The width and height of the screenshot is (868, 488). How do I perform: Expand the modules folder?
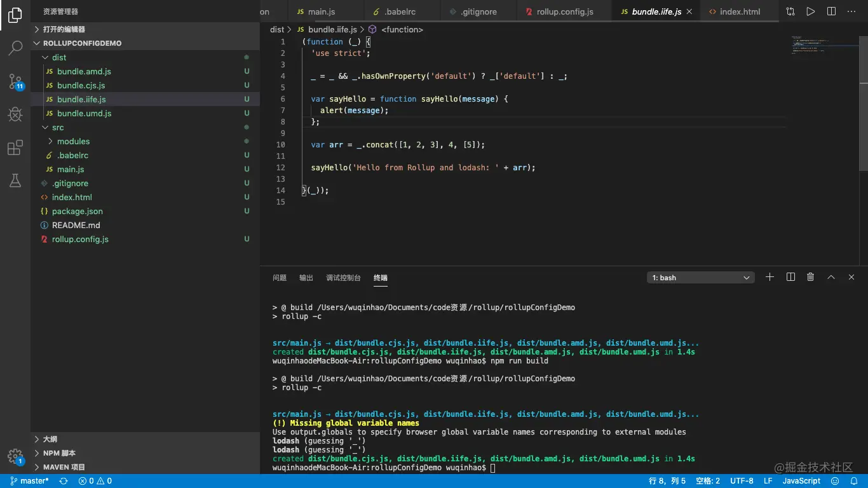(73, 141)
